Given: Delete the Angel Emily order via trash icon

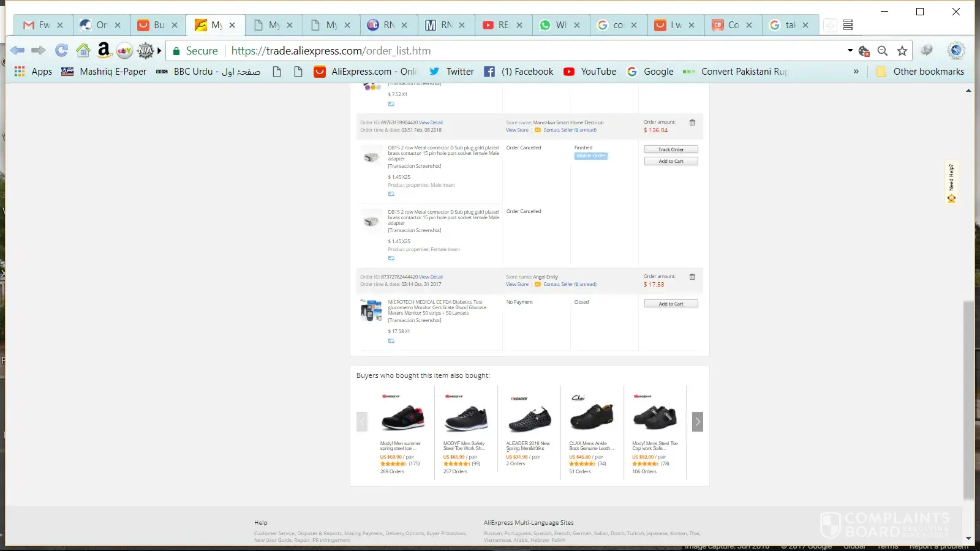Looking at the screenshot, I should pyautogui.click(x=692, y=277).
